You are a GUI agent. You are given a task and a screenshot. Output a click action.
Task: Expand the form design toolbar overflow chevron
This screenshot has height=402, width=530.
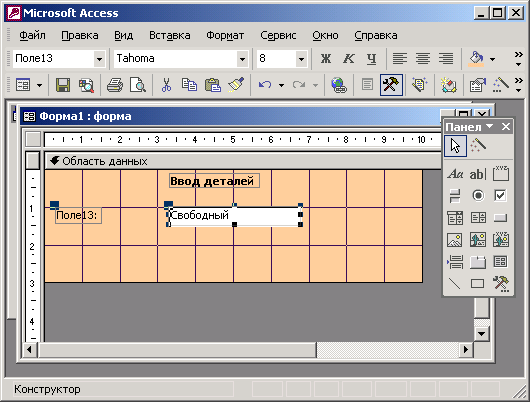pos(519,85)
